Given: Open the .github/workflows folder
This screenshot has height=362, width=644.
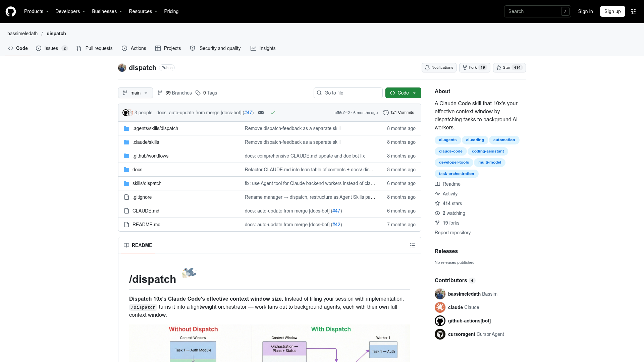Looking at the screenshot, I should [151, 156].
